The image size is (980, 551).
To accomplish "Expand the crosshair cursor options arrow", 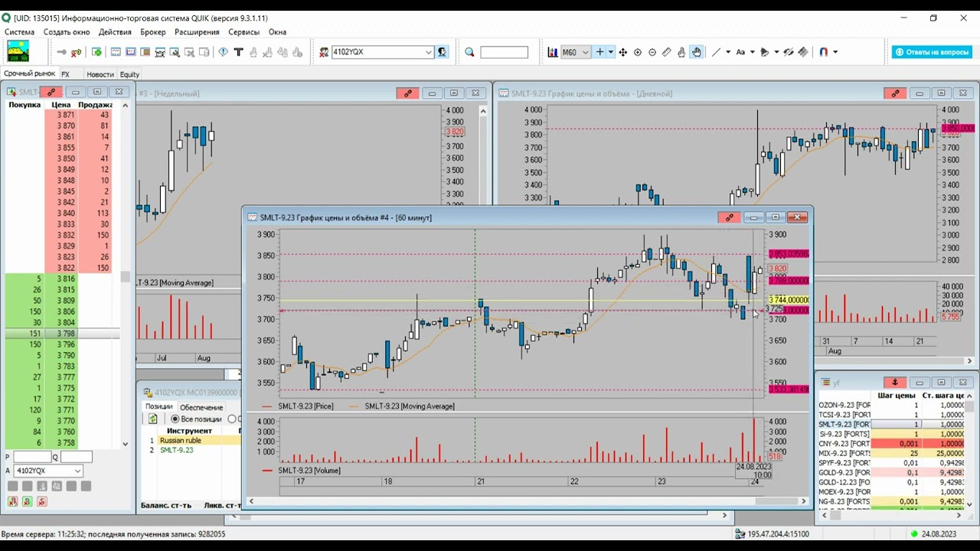I will tap(611, 52).
